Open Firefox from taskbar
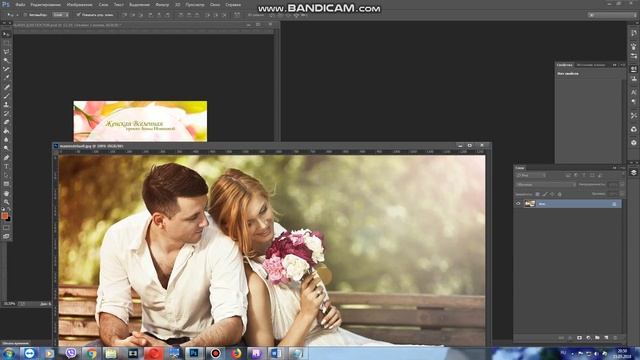Image resolution: width=640 pixels, height=360 pixels. click(x=236, y=353)
